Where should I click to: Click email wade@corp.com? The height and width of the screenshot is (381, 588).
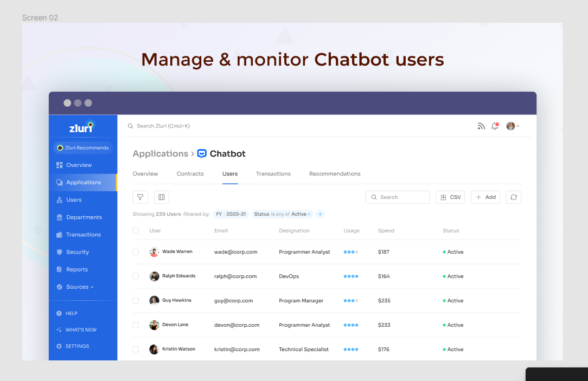click(x=236, y=252)
